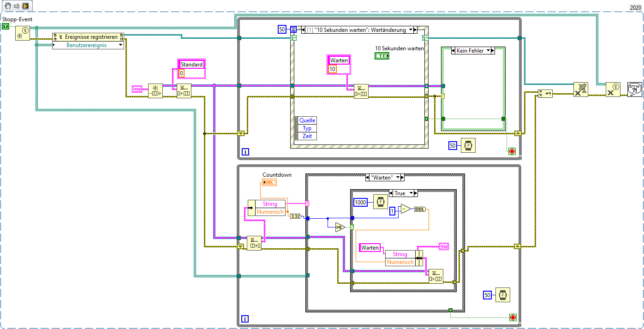Open the event case selector dropdown arrow
The height and width of the screenshot is (329, 644).
point(410,30)
